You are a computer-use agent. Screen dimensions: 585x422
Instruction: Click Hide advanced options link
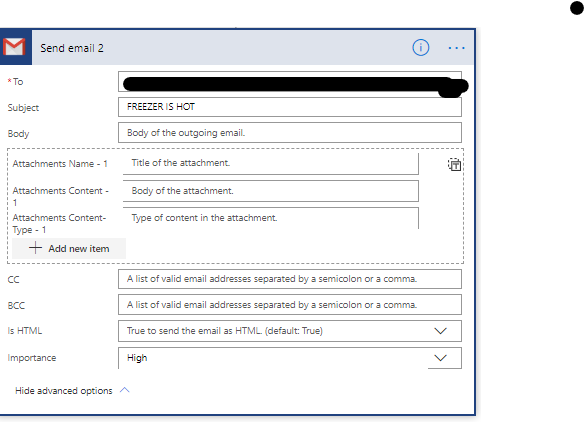coord(64,391)
